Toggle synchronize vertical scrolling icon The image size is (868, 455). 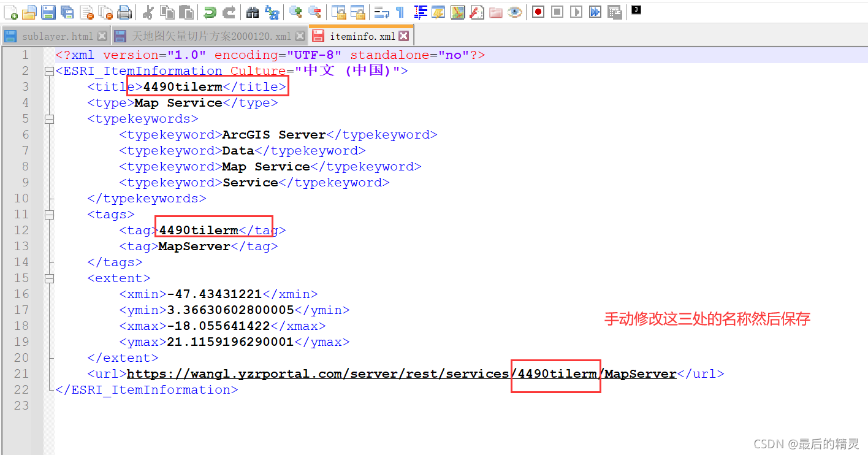(338, 12)
